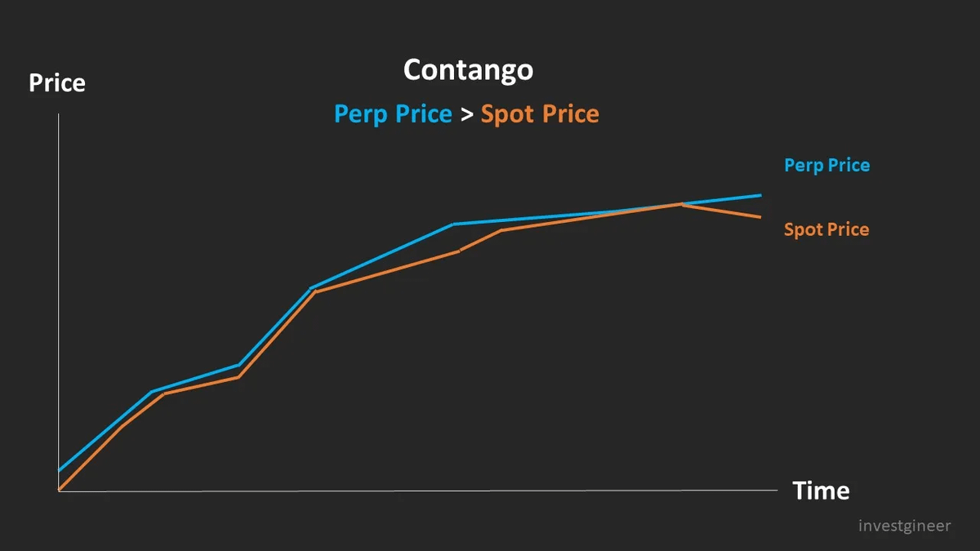Click the right end of the blue perp line
980x551 pixels.
pyautogui.click(x=760, y=195)
